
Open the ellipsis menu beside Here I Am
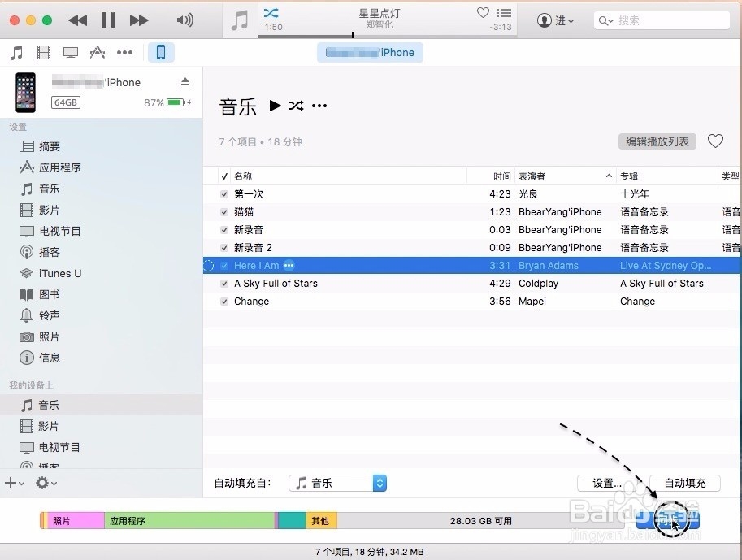pyautogui.click(x=289, y=266)
